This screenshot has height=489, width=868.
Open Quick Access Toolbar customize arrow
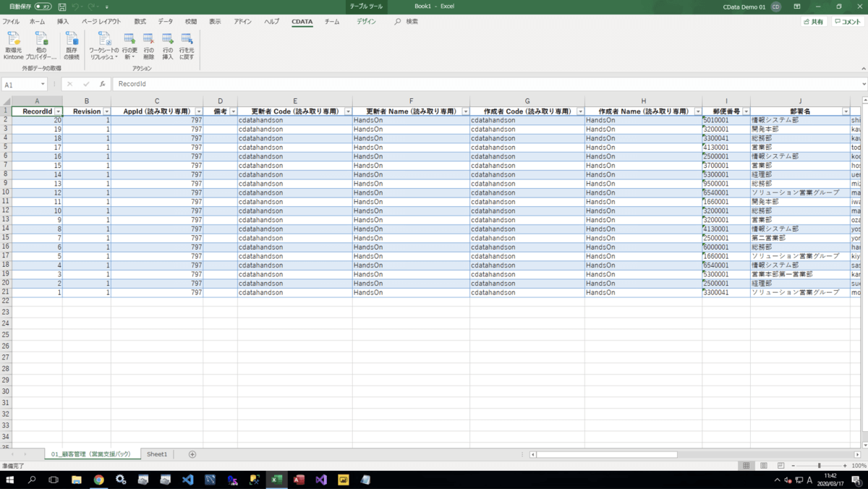[107, 7]
